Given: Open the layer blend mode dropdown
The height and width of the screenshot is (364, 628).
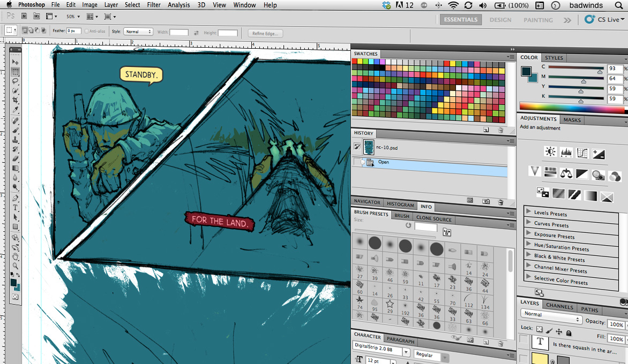Looking at the screenshot, I should pyautogui.click(x=551, y=316).
